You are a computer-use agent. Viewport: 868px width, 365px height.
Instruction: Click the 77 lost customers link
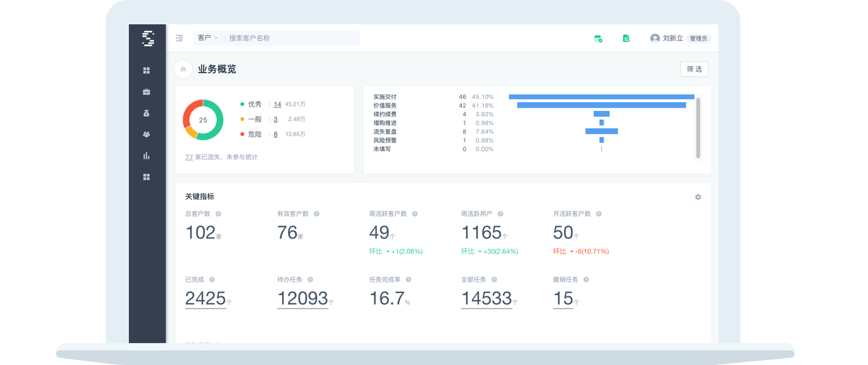coord(189,157)
